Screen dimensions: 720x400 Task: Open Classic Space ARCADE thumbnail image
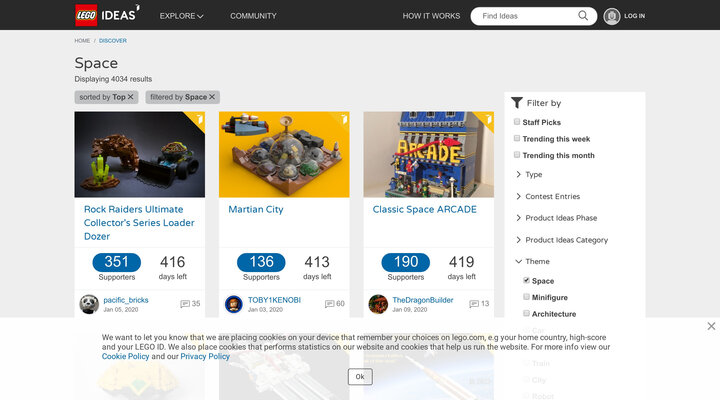point(429,154)
